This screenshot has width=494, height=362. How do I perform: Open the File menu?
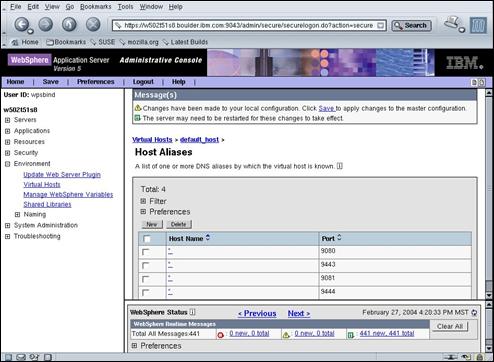click(15, 7)
